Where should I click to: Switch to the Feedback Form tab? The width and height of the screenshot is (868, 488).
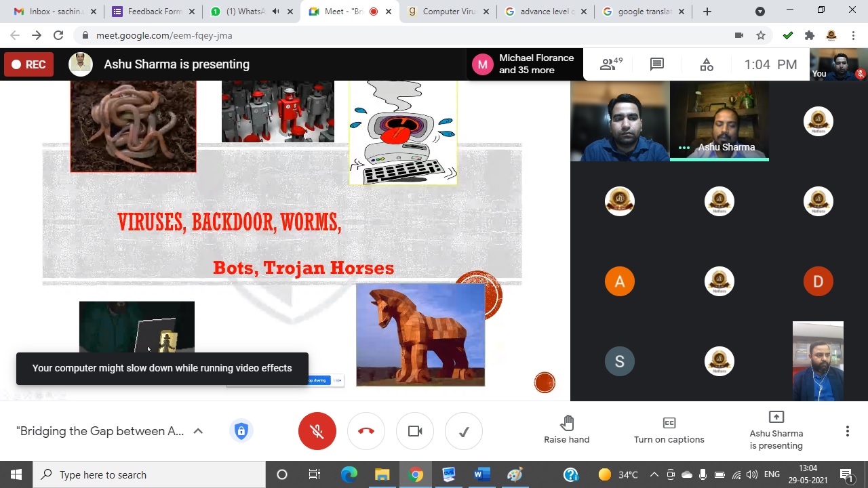tap(154, 12)
